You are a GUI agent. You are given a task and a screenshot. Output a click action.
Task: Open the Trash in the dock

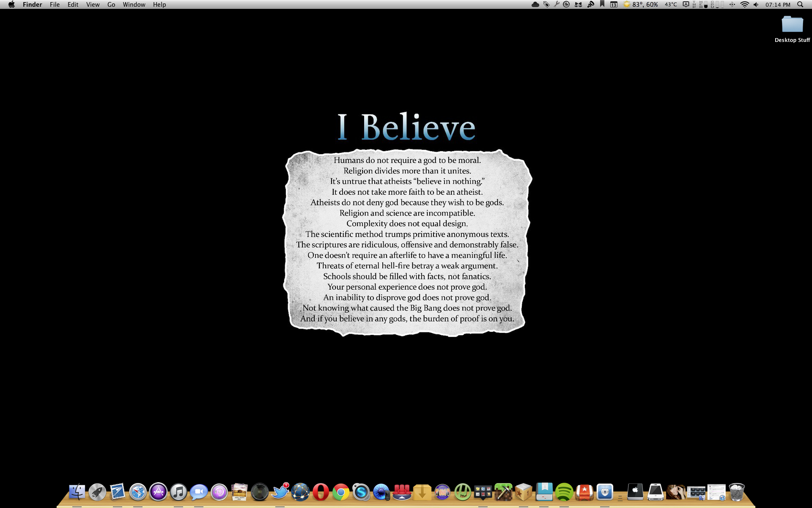pyautogui.click(x=736, y=492)
